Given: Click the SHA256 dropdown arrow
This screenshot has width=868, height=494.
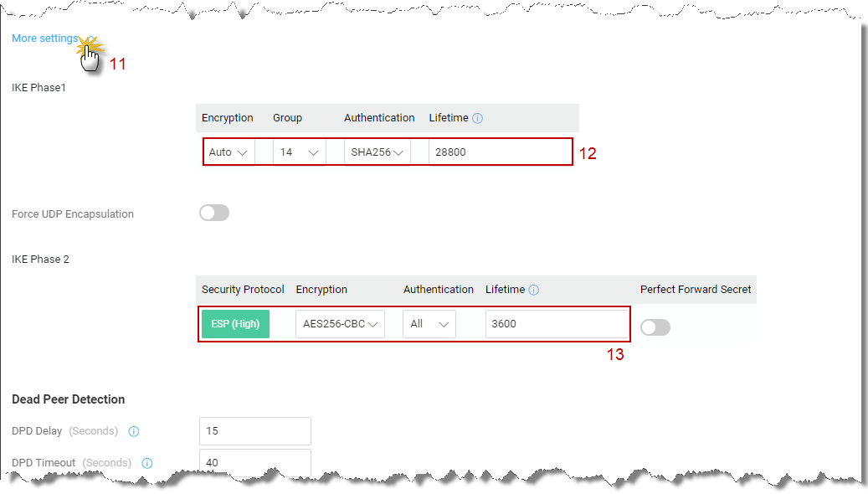Looking at the screenshot, I should point(398,153).
